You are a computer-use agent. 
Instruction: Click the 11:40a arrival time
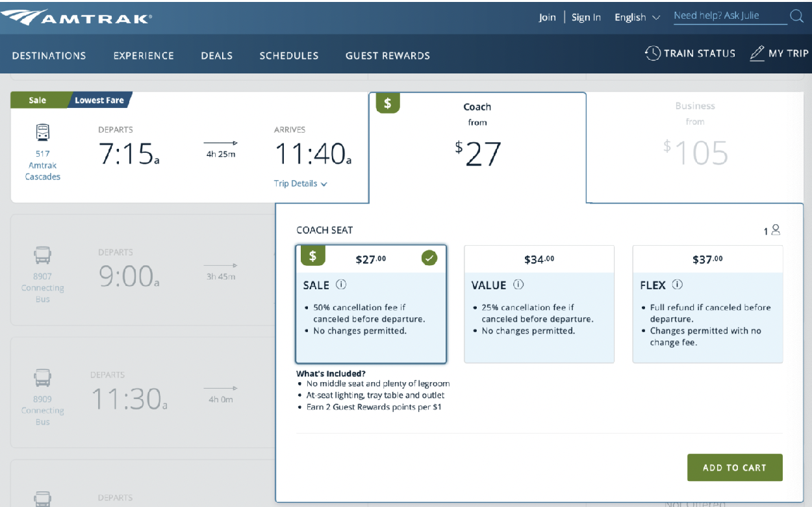click(312, 154)
